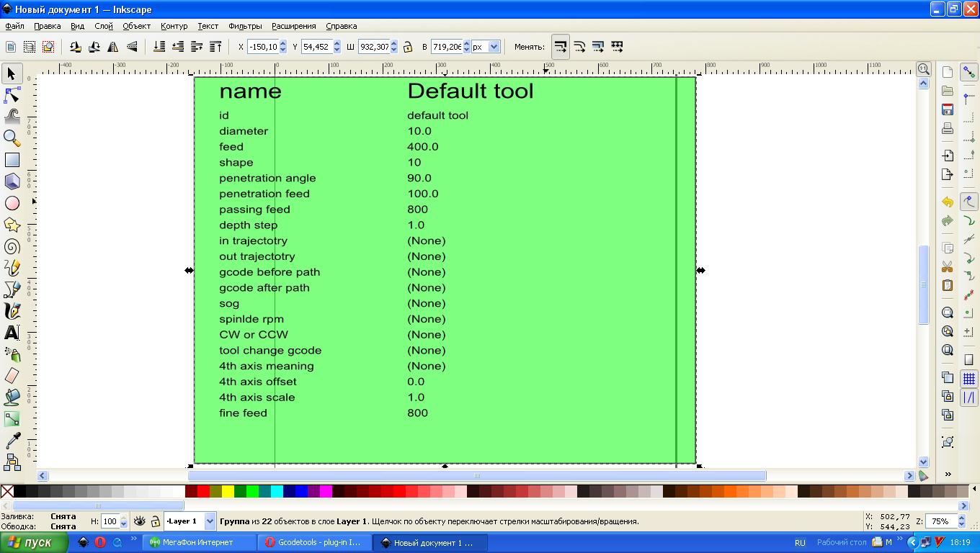The width and height of the screenshot is (980, 553).
Task: Click the пуск Start button
Action: point(35,543)
